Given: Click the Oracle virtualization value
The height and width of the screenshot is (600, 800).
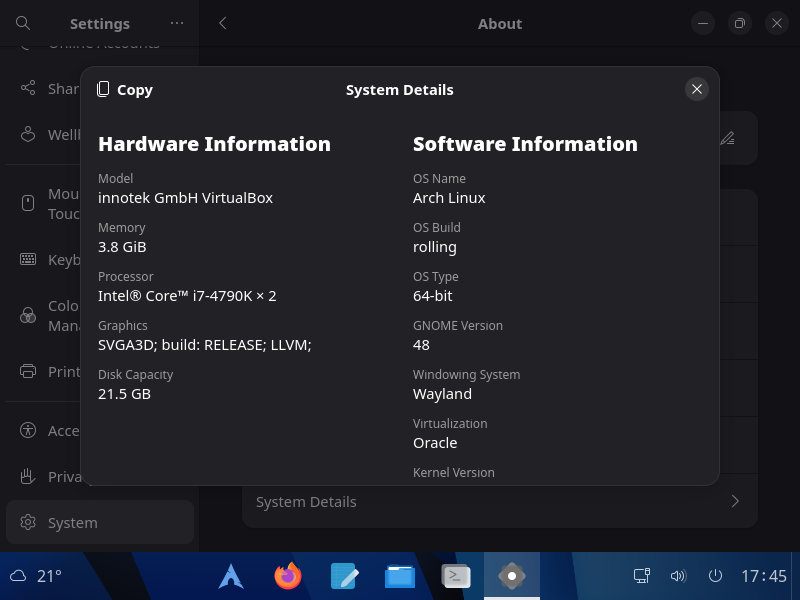Looking at the screenshot, I should click(435, 443).
